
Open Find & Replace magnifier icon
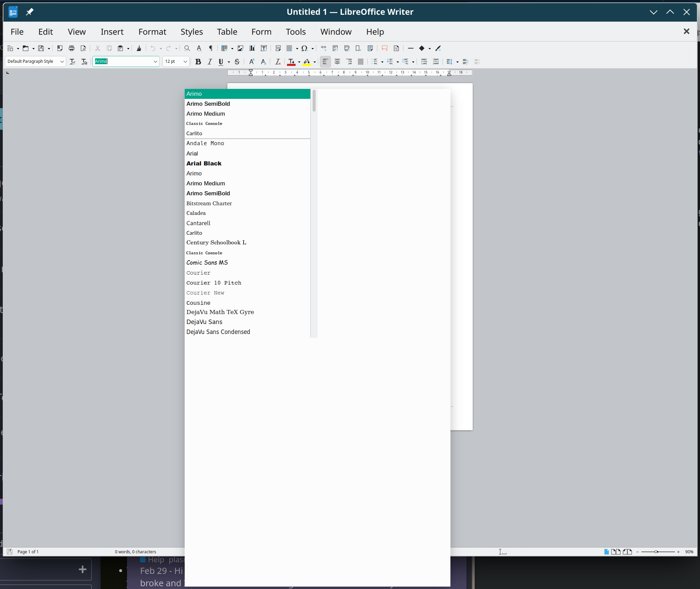187,48
